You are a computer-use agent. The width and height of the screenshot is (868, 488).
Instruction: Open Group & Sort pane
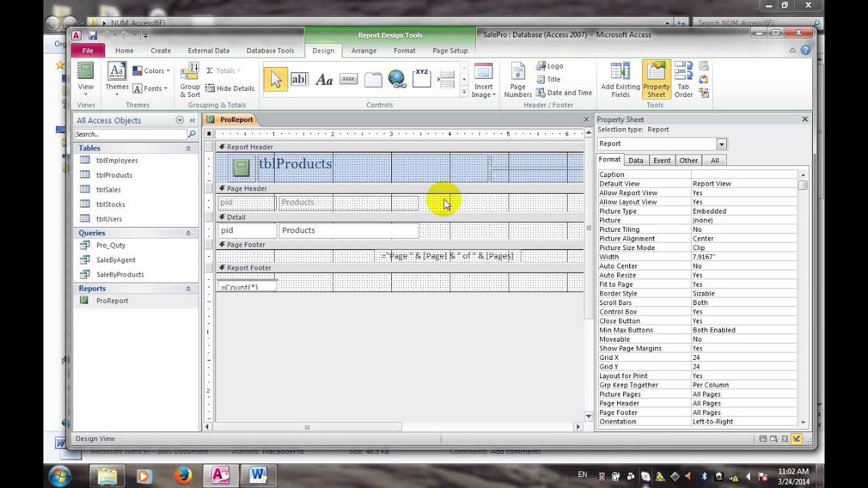click(190, 80)
